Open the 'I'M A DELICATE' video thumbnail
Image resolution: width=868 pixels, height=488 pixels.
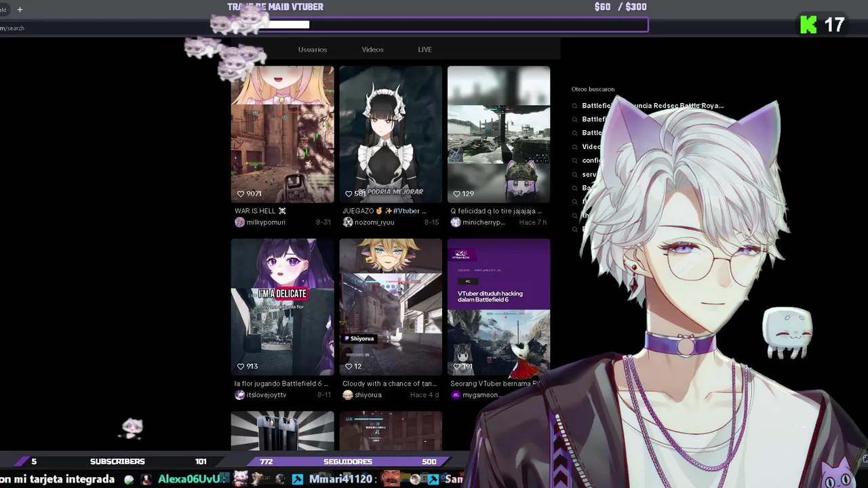[282, 307]
